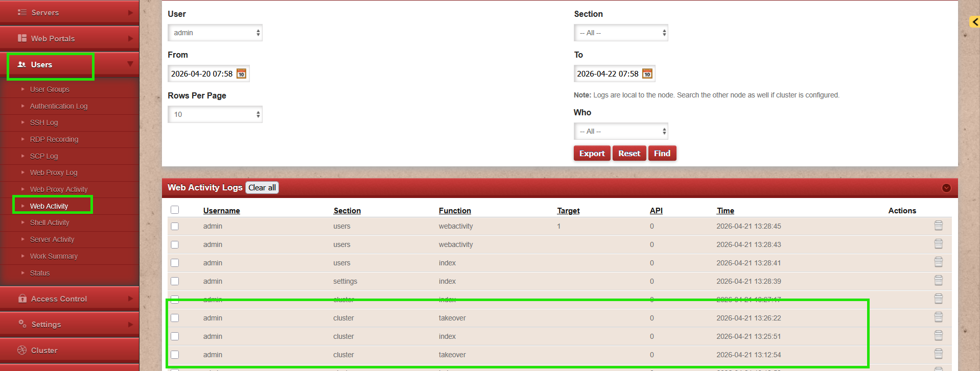
Task: Open the Section filter dropdown
Action: (x=621, y=33)
